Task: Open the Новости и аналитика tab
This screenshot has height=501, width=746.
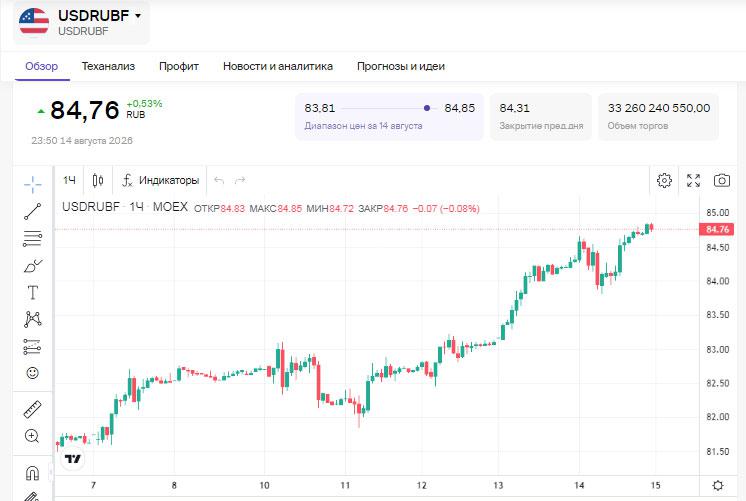Action: [x=278, y=66]
